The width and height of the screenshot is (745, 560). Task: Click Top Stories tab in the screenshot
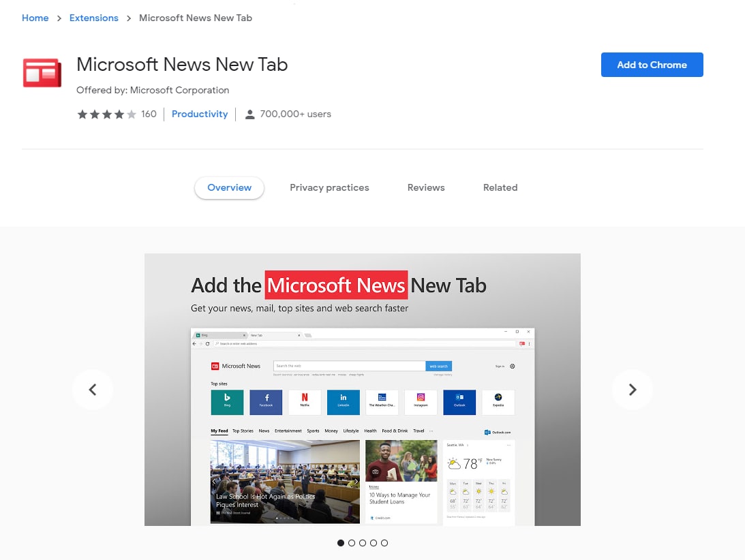tap(243, 431)
